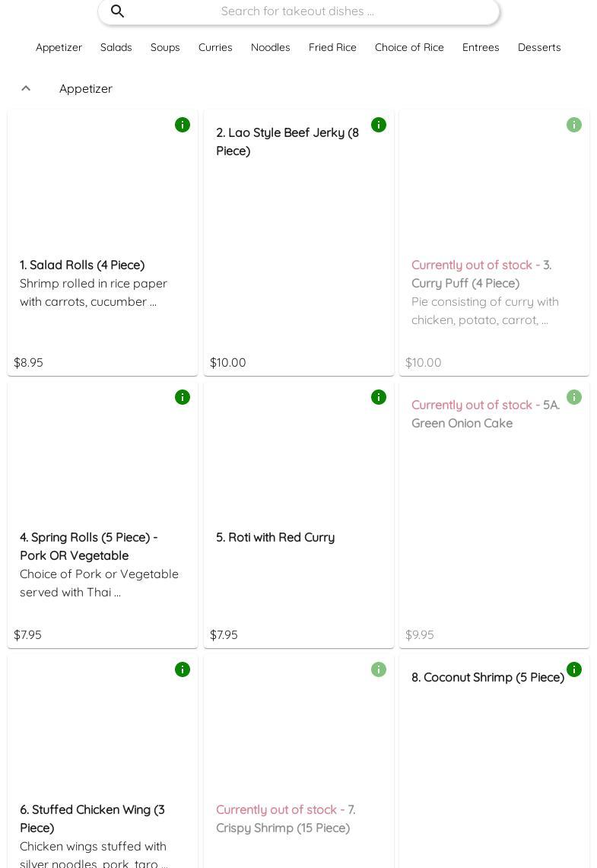597x868 pixels.
Task: Focus the takeout dishes search field
Action: [x=297, y=11]
